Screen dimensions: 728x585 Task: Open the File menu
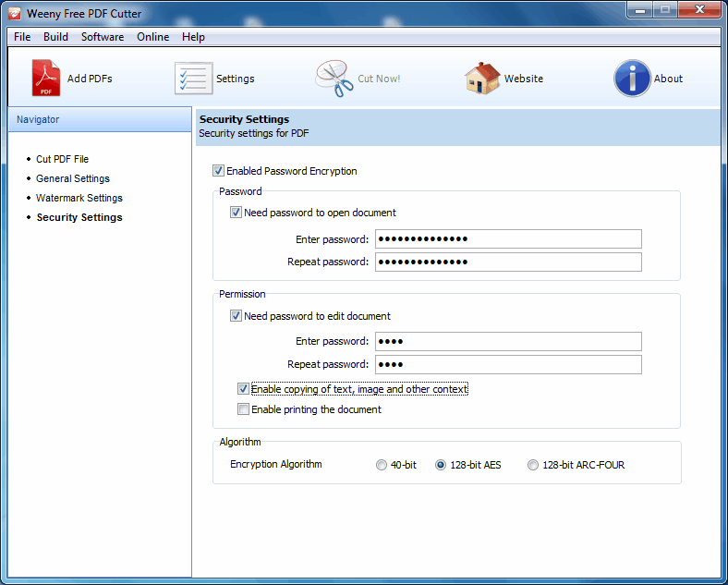22,37
